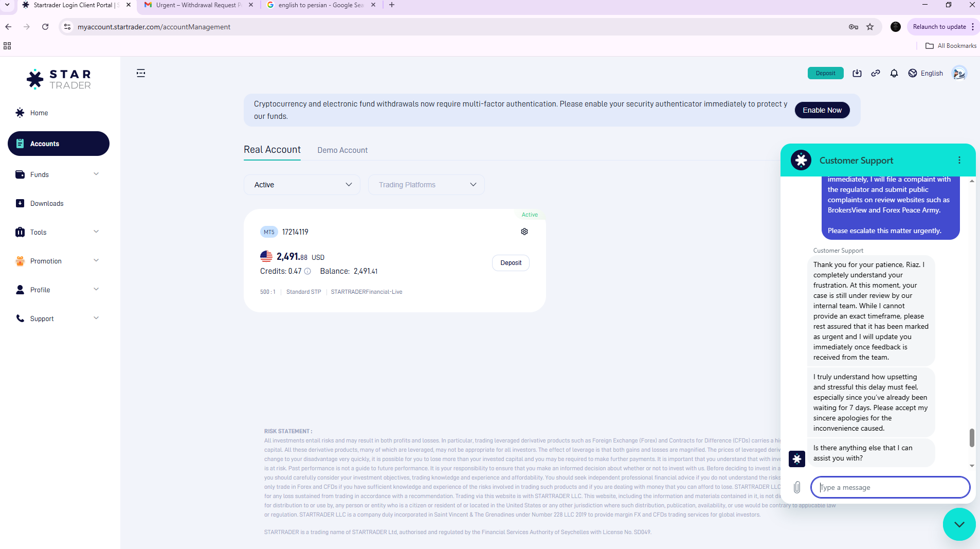Screen dimensions: 980x549
Task: Open All Bookmarks folder
Action: (x=951, y=46)
